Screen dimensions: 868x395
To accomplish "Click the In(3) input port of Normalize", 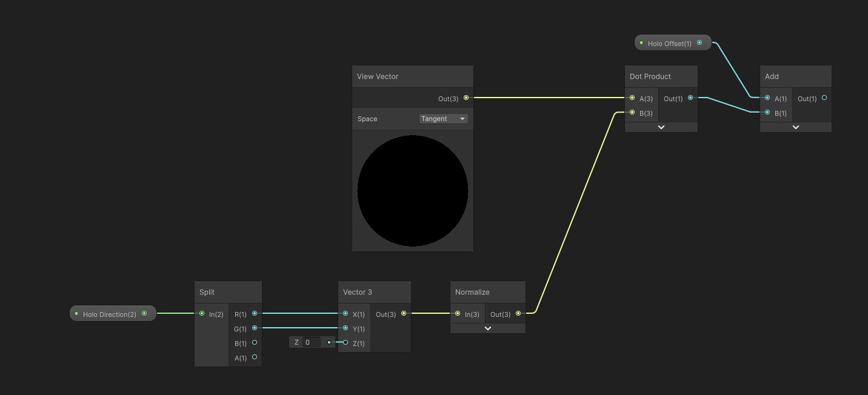I will pos(458,314).
